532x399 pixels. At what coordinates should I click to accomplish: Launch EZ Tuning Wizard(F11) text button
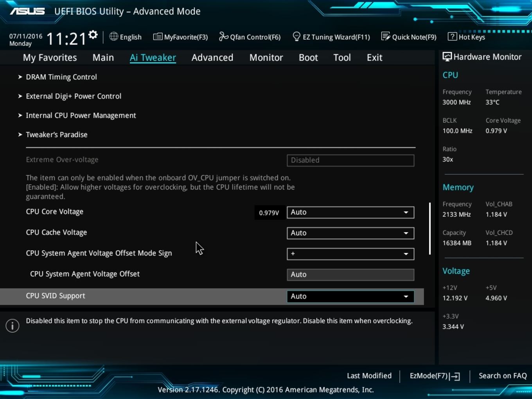point(336,37)
